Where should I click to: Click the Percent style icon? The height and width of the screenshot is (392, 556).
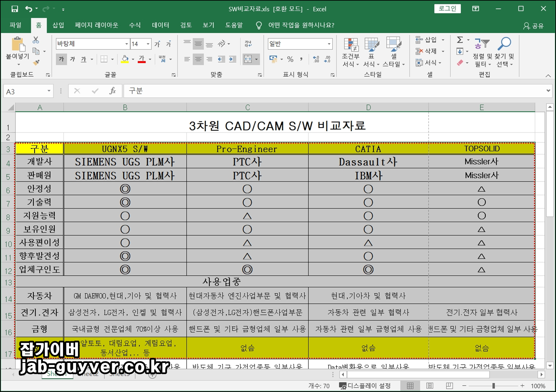tap(290, 59)
